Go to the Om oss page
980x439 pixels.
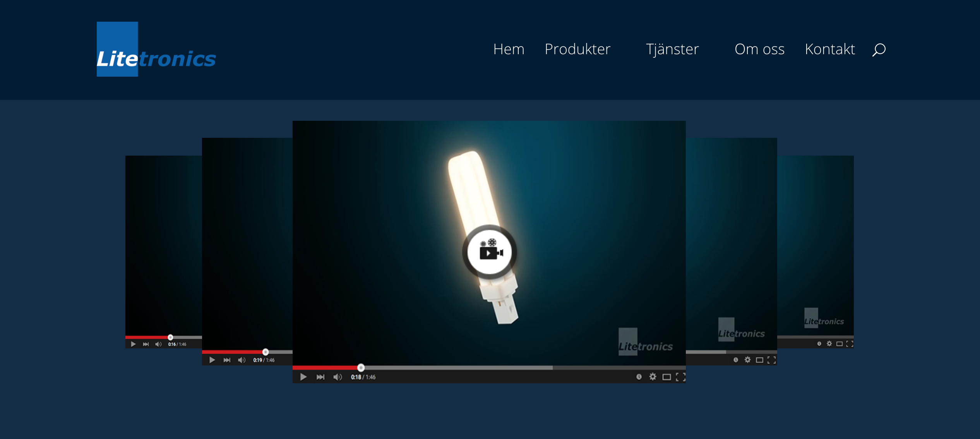[x=759, y=49]
